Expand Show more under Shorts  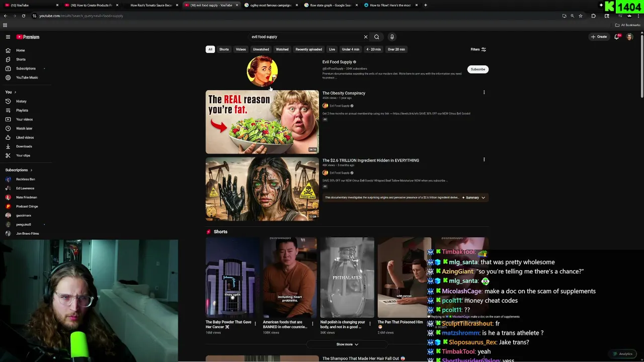point(347,344)
